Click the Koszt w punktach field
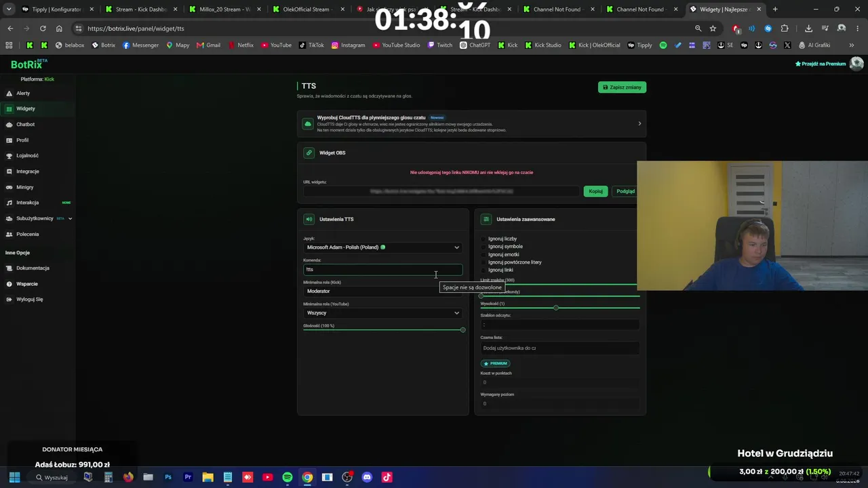Viewport: 868px width, 488px height. (x=560, y=383)
